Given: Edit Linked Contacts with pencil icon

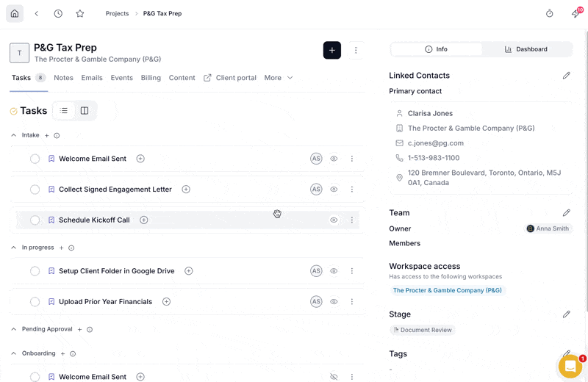Looking at the screenshot, I should coord(566,76).
